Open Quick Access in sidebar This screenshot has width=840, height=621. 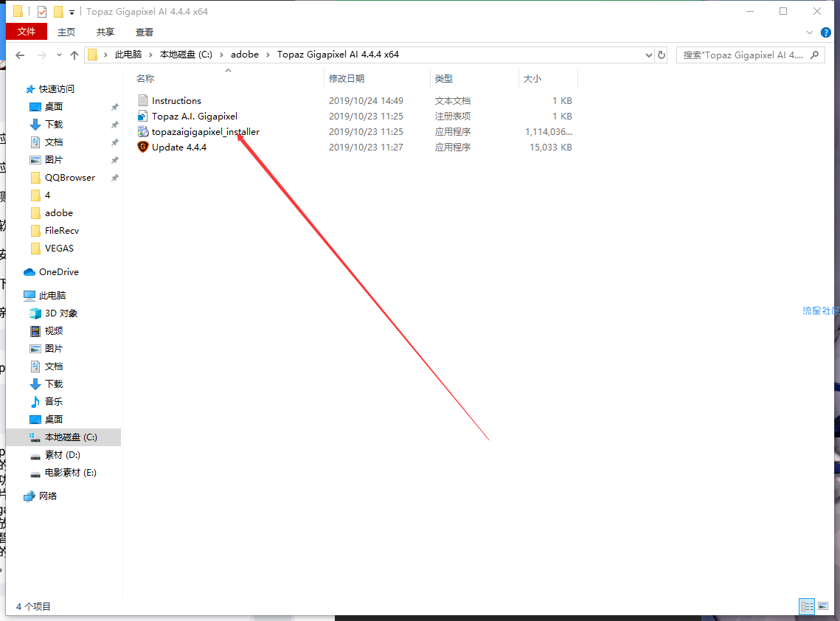(x=56, y=89)
